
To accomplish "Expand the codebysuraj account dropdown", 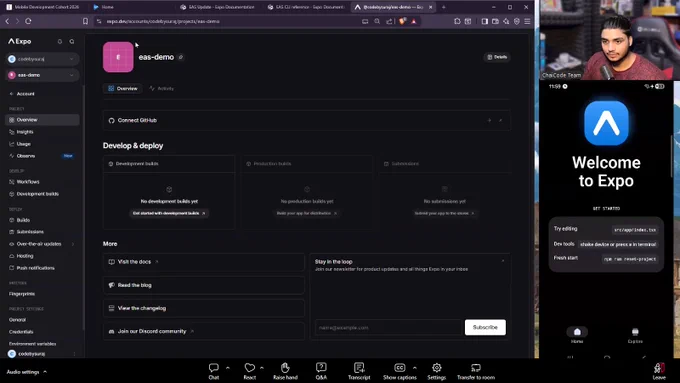I will click(42, 59).
